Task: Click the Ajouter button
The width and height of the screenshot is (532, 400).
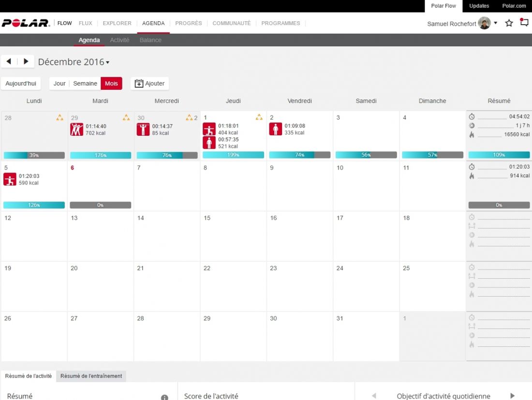Action: 149,84
